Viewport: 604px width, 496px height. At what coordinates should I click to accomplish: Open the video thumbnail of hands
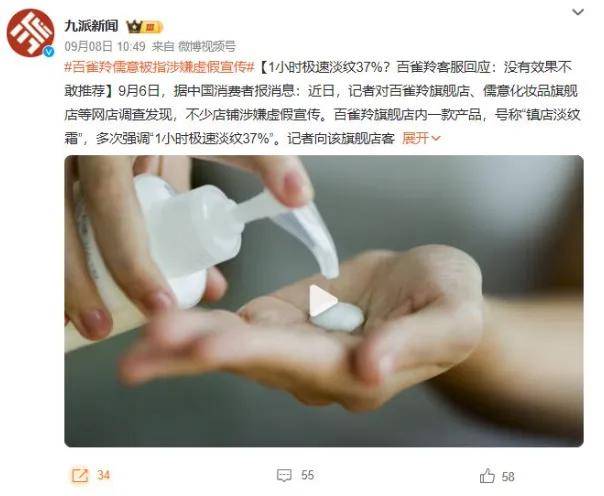(x=324, y=301)
